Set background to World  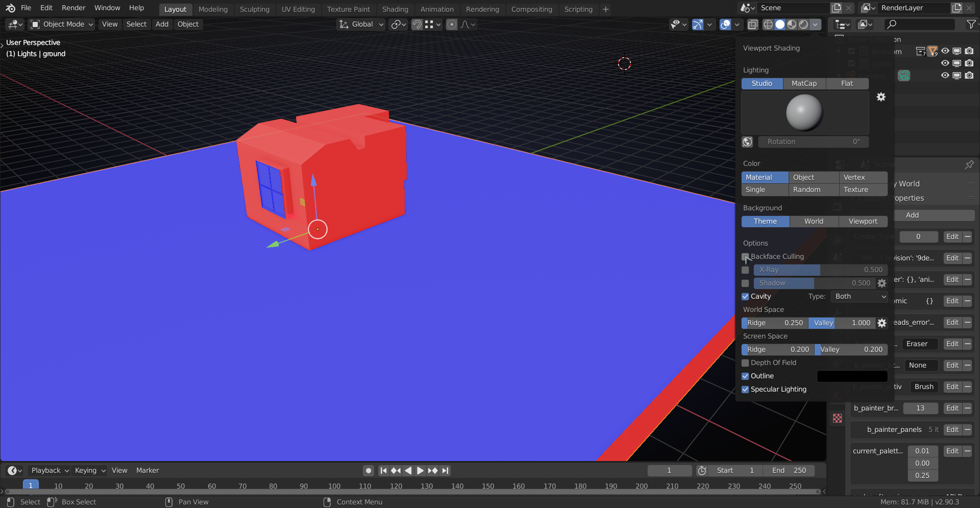tap(814, 222)
